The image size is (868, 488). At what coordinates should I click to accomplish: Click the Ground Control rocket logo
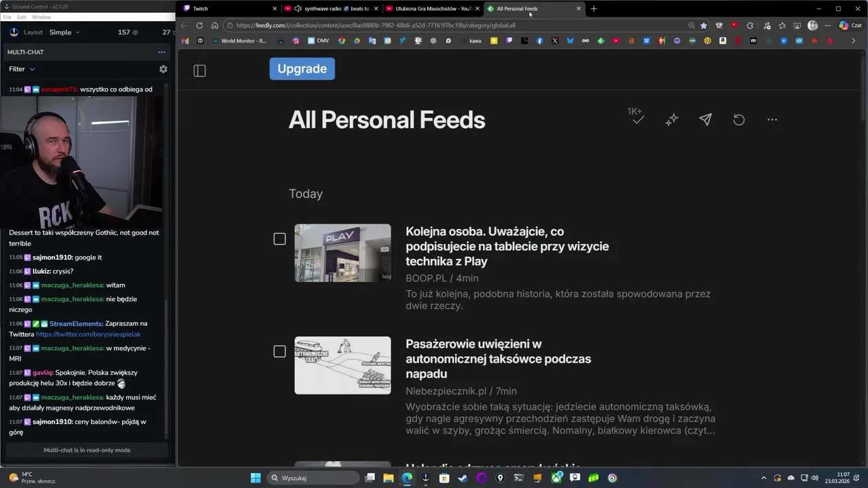[x=14, y=32]
